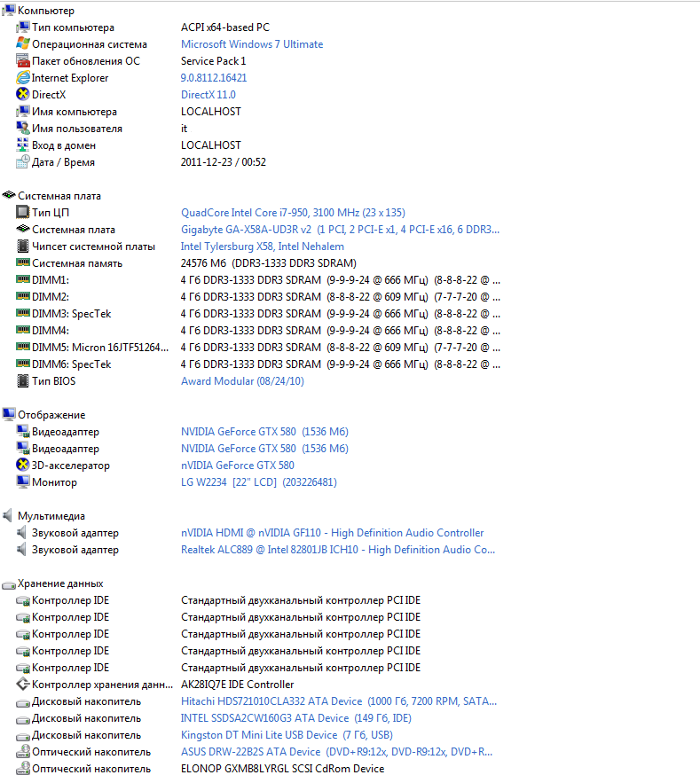Screen dimensions: 700x775
Task: Open the ASUS DRW-22B2S ATA Device link
Action: (x=336, y=752)
